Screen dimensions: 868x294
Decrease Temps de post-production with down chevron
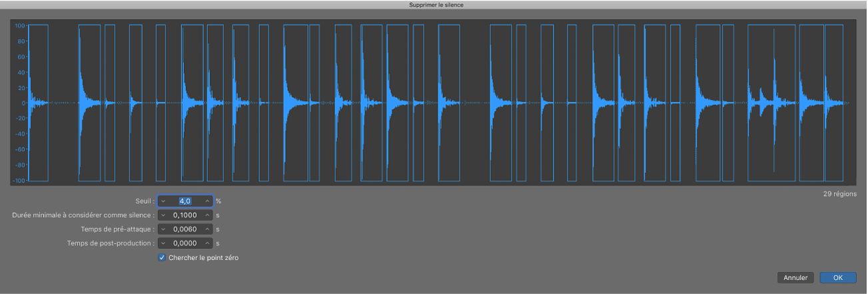tap(163, 243)
